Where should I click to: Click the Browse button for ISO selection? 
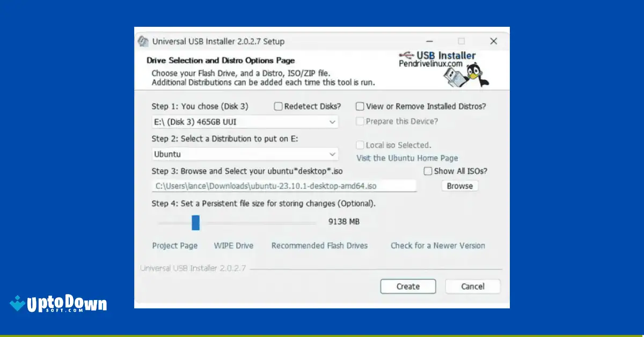pyautogui.click(x=459, y=186)
